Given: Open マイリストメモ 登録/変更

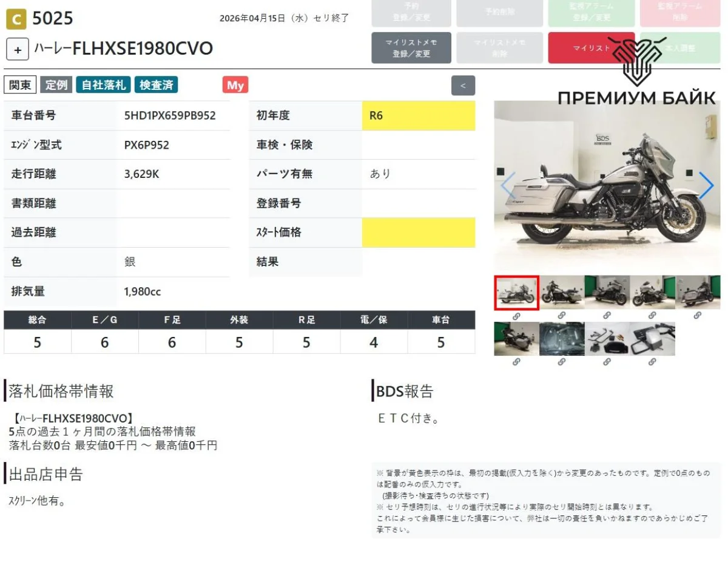Looking at the screenshot, I should click(x=411, y=48).
